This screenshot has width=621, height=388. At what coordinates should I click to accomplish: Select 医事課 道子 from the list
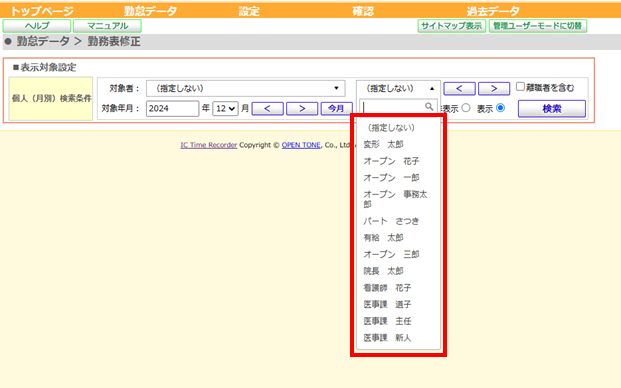(398, 304)
